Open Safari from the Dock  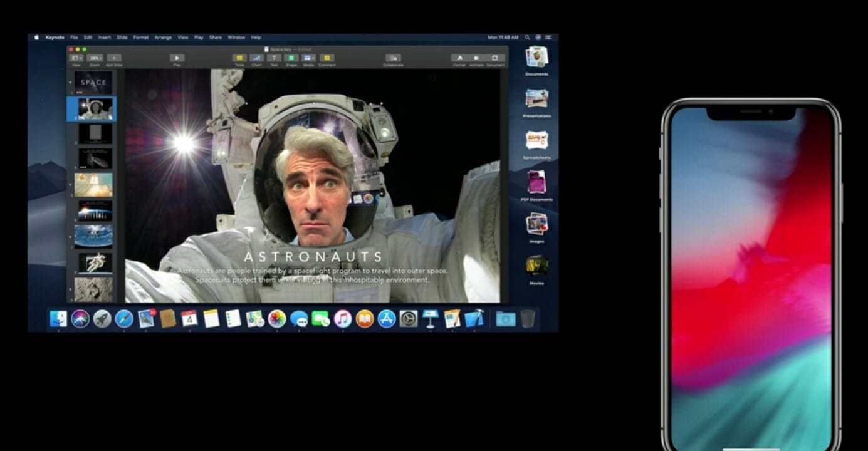(x=124, y=319)
